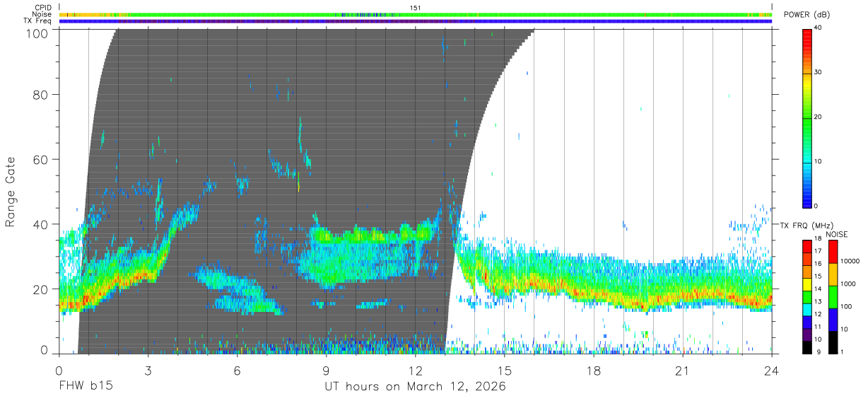This screenshot has width=868, height=401.
Task: Click the x-axis tick label 3
Action: tap(148, 371)
